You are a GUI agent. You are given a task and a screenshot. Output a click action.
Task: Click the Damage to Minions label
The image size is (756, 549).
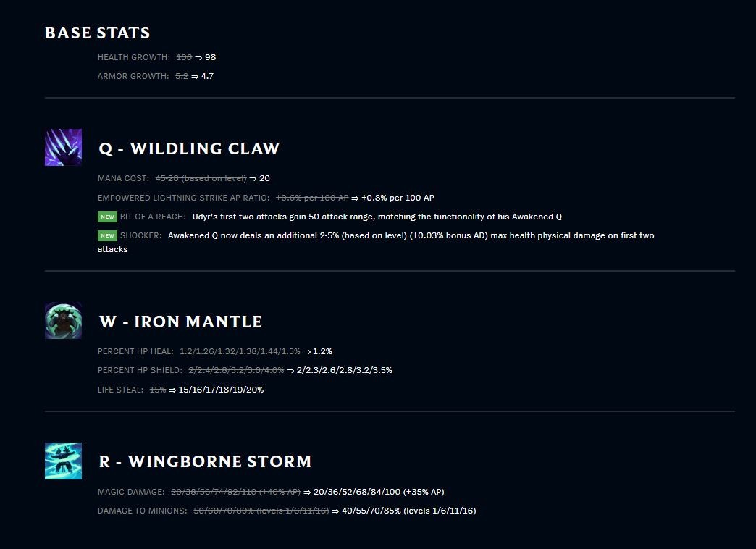[x=142, y=511]
